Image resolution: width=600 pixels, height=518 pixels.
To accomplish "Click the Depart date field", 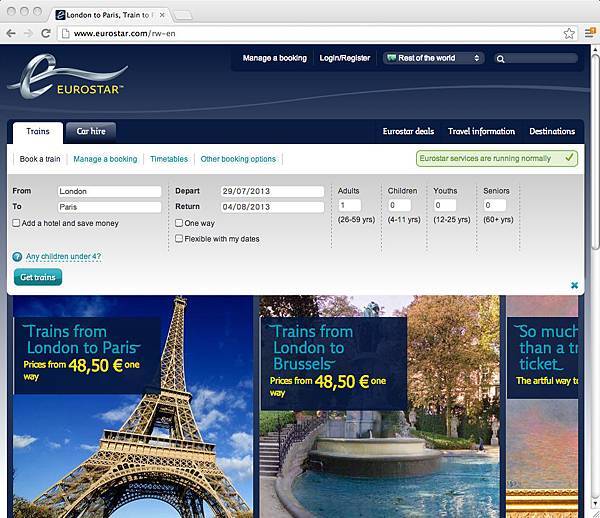I will click(x=272, y=191).
